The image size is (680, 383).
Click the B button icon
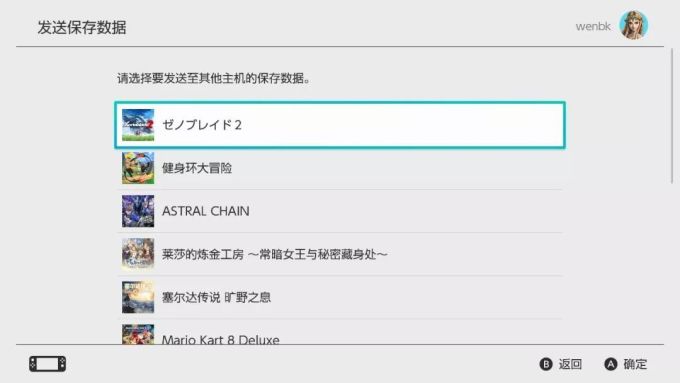click(x=546, y=364)
